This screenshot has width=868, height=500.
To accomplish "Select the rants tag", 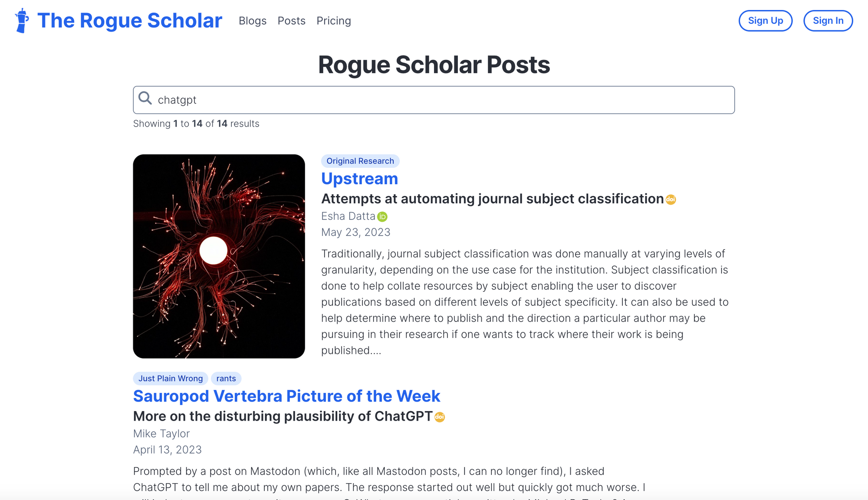I will coord(226,379).
